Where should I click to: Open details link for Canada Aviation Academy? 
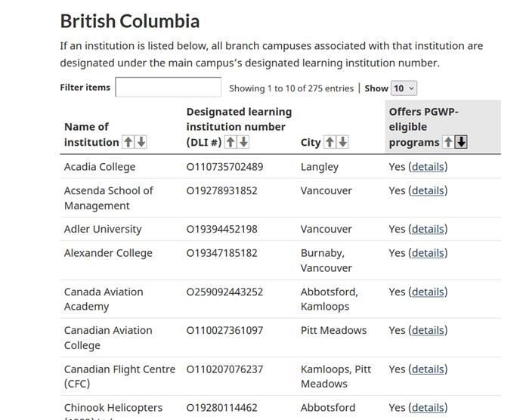click(428, 292)
